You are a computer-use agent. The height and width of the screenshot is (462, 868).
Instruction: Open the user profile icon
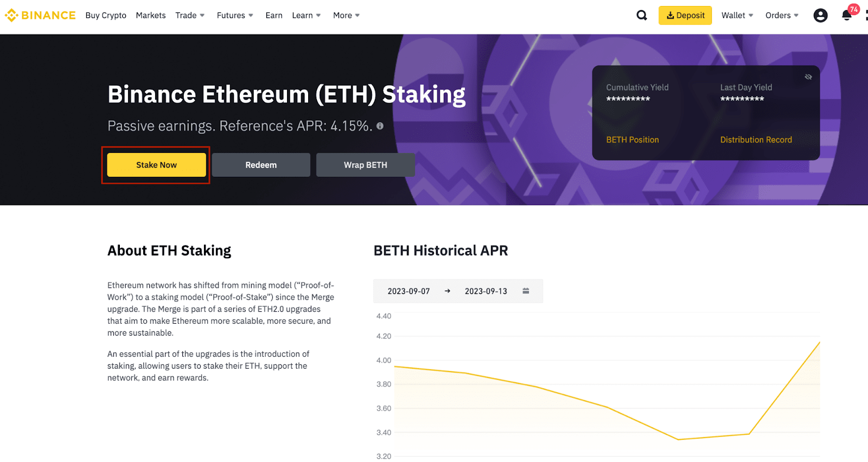click(820, 15)
